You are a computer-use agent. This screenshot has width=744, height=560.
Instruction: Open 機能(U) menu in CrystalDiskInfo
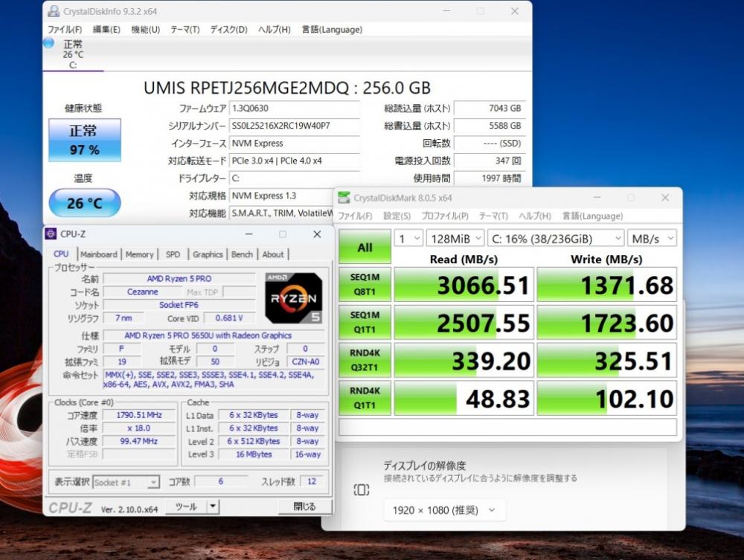(x=146, y=30)
